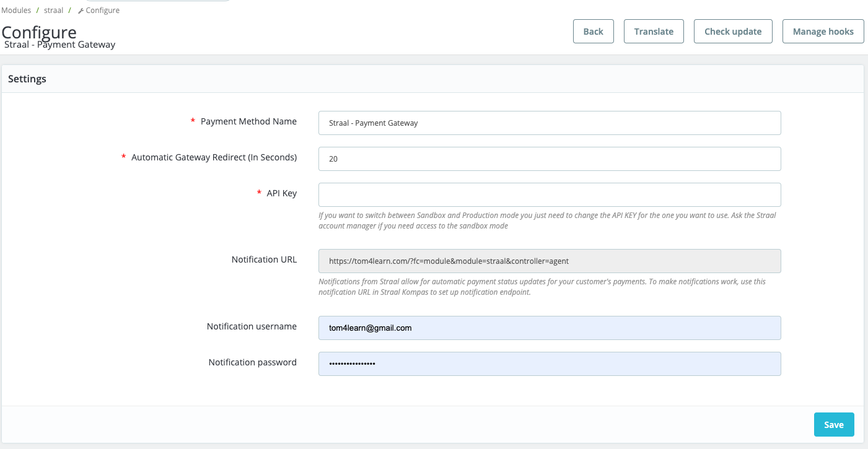The image size is (868, 449).
Task: Focus the Notification username field
Action: (x=550, y=328)
